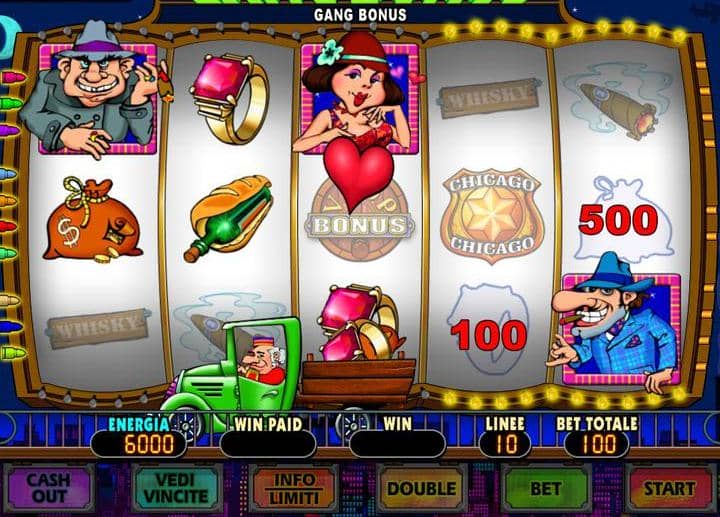Click the BET TOTALE 100 display
720x517 pixels.
point(597,436)
